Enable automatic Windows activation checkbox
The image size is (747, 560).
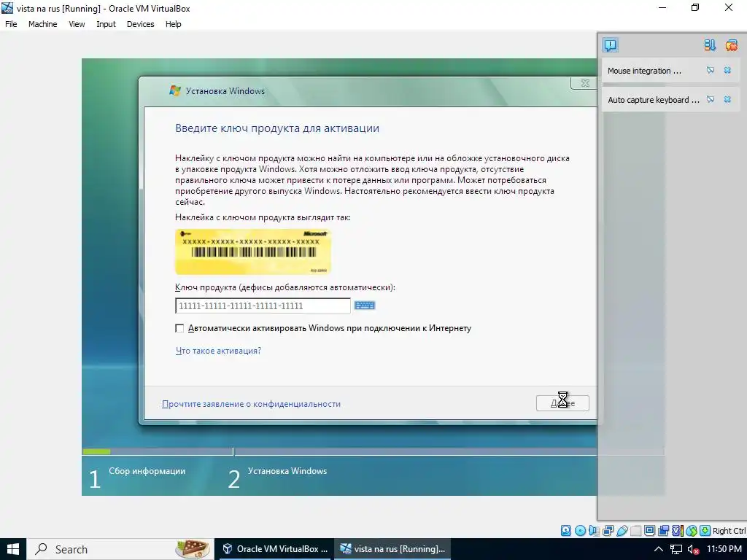point(179,328)
